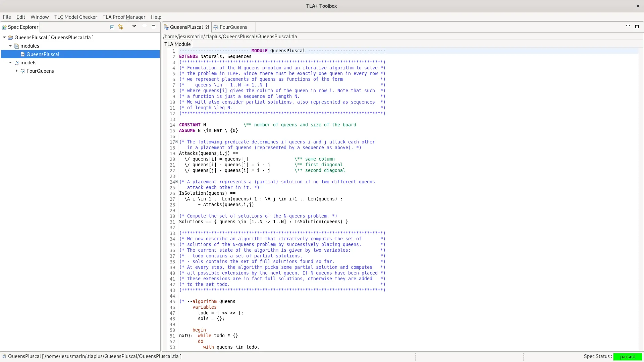The height and width of the screenshot is (362, 644).
Task: Collapse the modules folder
Action: point(10,46)
